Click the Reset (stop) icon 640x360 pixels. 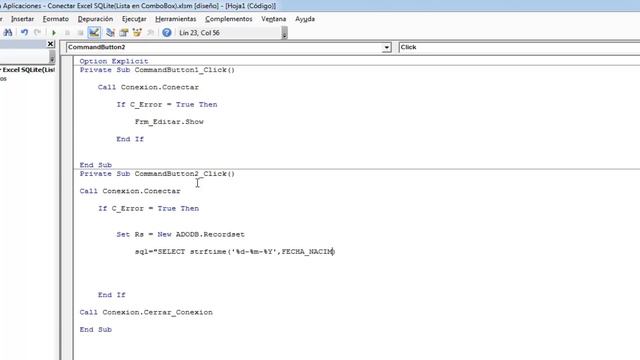80,33
